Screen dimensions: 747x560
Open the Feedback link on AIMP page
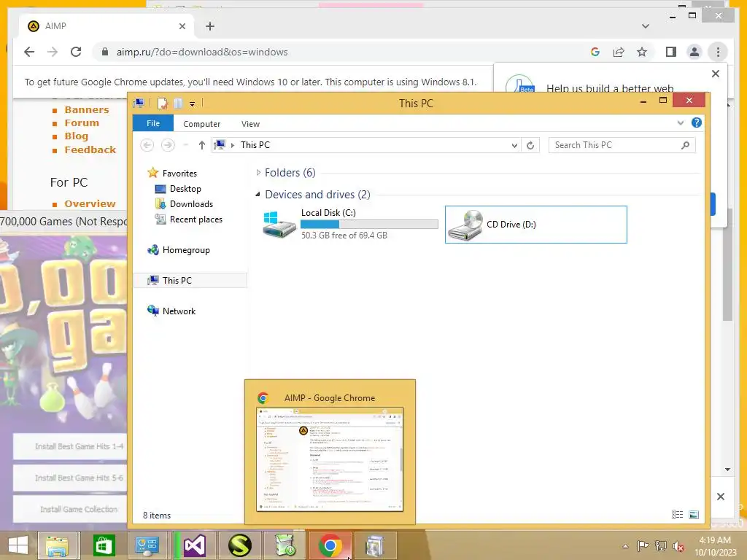point(90,149)
